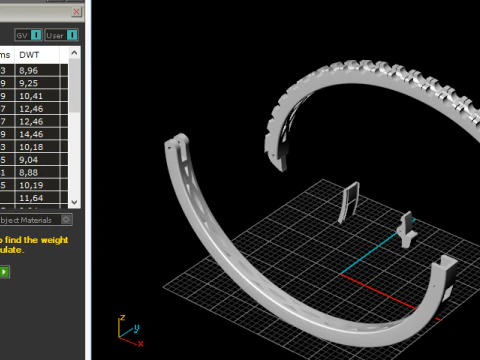
Task: Click the green play arrow button
Action: coord(4,272)
